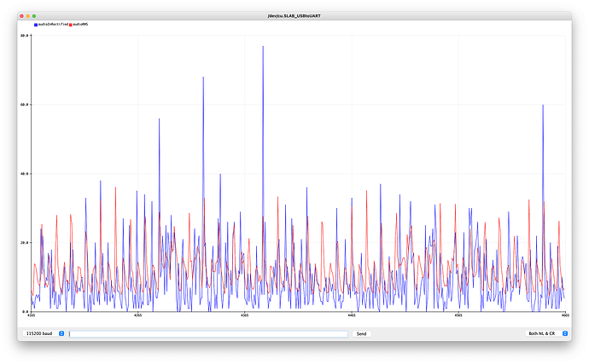The width and height of the screenshot is (589, 364).
Task: Zoom the plotter window with green button
Action: [34, 16]
